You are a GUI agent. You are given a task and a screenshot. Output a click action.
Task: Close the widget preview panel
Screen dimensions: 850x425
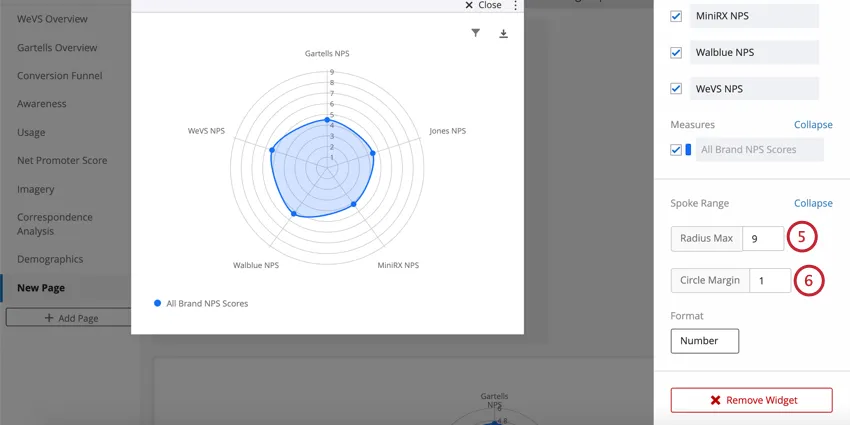(x=483, y=5)
